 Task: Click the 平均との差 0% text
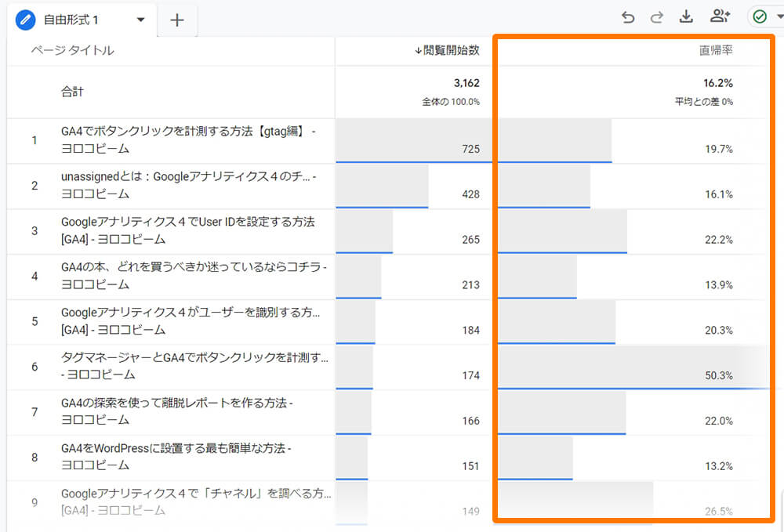pyautogui.click(x=704, y=102)
